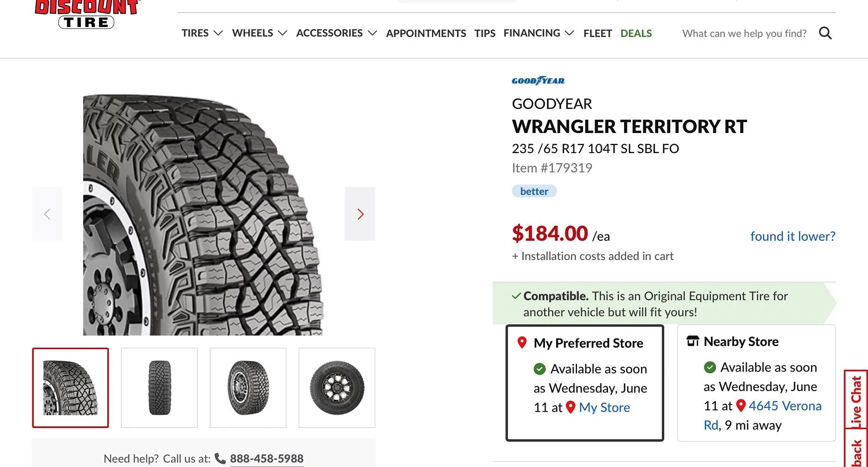Open the Deals menu item

636,33
